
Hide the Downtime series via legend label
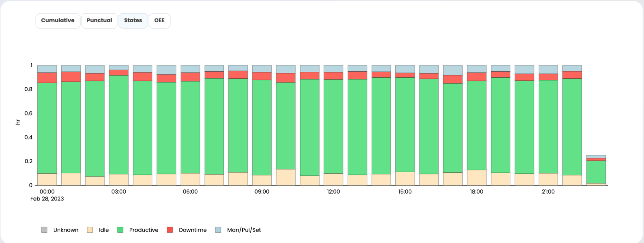click(x=192, y=230)
